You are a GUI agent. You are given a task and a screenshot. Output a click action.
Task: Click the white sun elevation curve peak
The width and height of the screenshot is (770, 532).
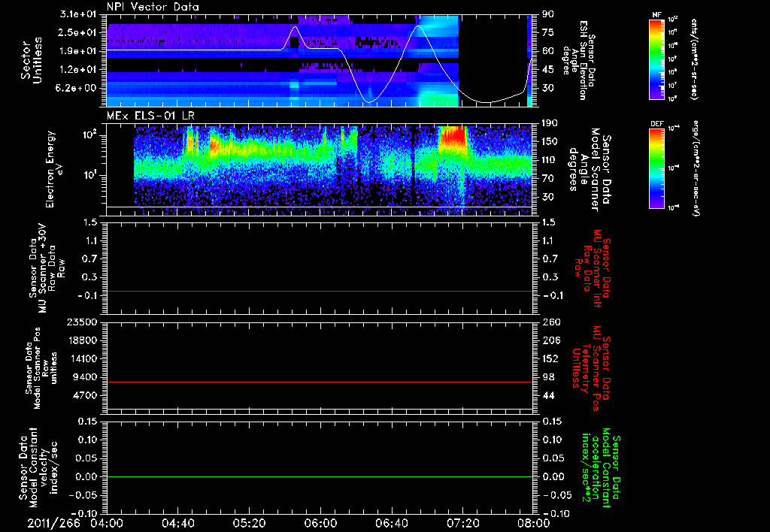418,26
